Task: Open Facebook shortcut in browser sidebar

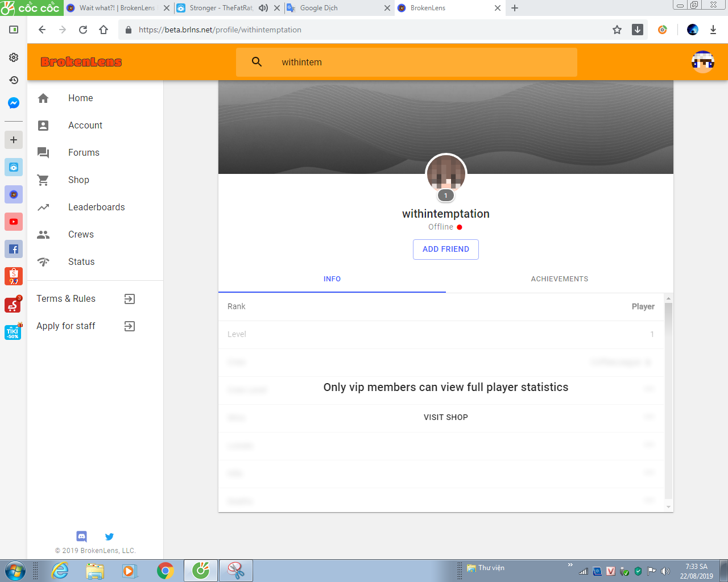Action: [x=14, y=249]
